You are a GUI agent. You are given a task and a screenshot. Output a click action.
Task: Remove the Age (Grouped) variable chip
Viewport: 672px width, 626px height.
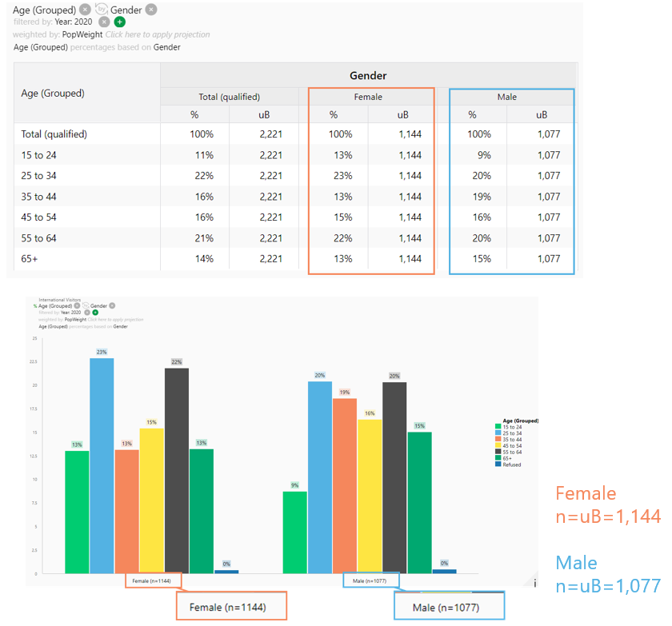(x=86, y=10)
